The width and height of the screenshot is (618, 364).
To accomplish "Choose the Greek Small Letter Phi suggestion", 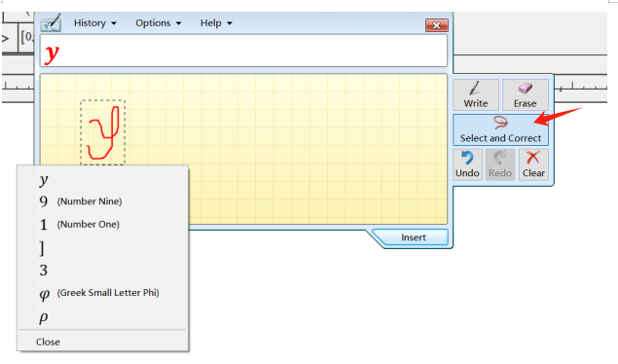I will pyautogui.click(x=102, y=293).
